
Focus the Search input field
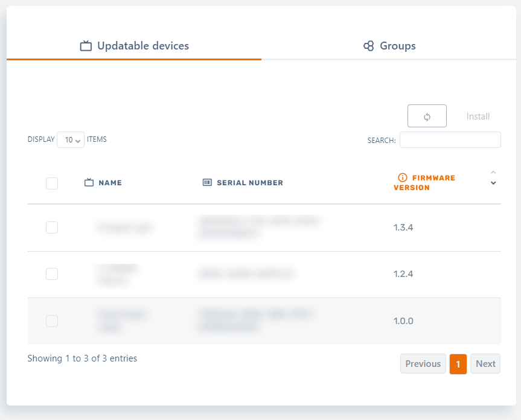point(450,140)
